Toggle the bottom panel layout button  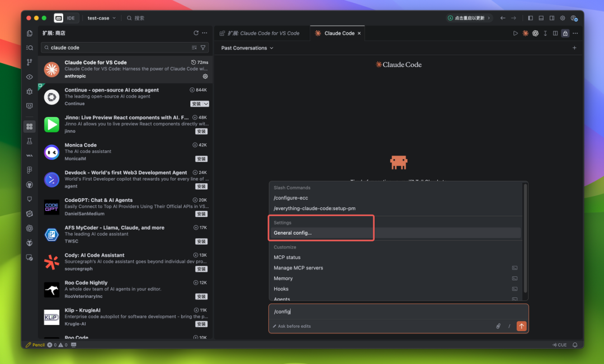click(x=541, y=18)
